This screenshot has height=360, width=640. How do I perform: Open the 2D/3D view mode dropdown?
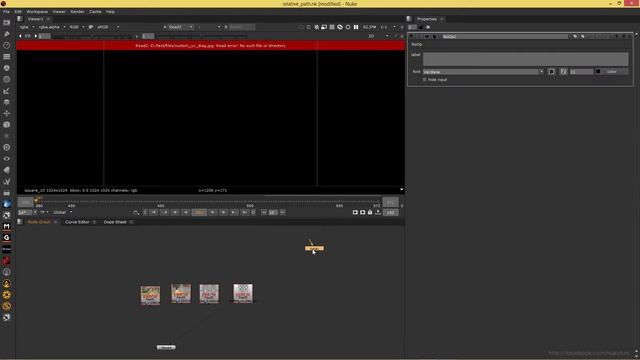(378, 36)
